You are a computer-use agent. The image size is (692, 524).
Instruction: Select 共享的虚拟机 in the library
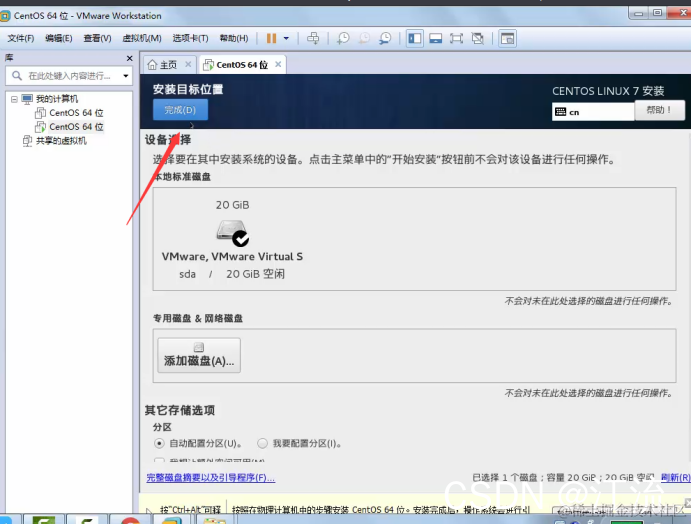(x=61, y=141)
